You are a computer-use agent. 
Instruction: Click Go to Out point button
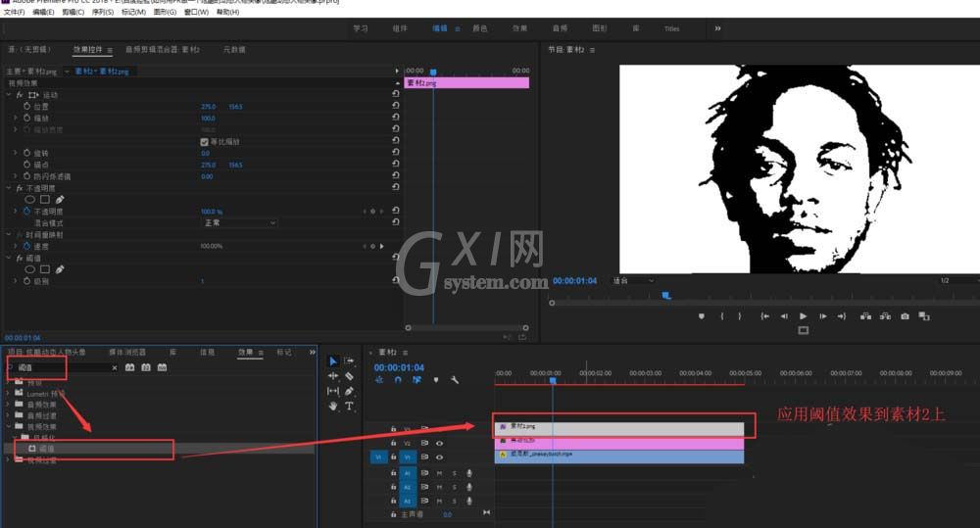(x=841, y=316)
